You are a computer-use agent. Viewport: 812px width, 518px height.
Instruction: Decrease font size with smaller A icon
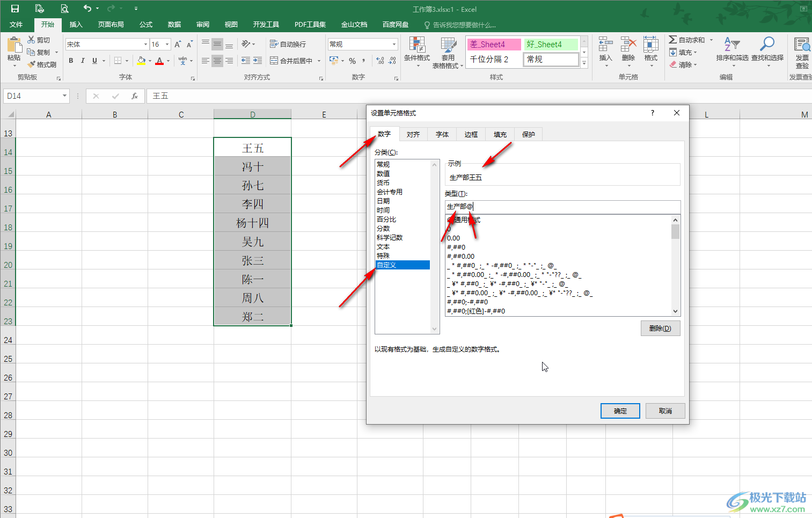[x=189, y=44]
